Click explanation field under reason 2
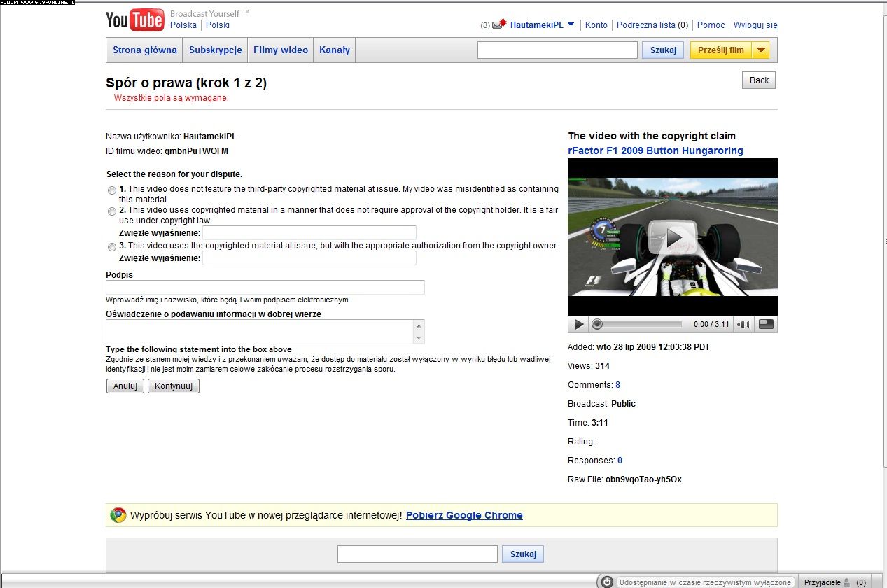 pos(309,232)
